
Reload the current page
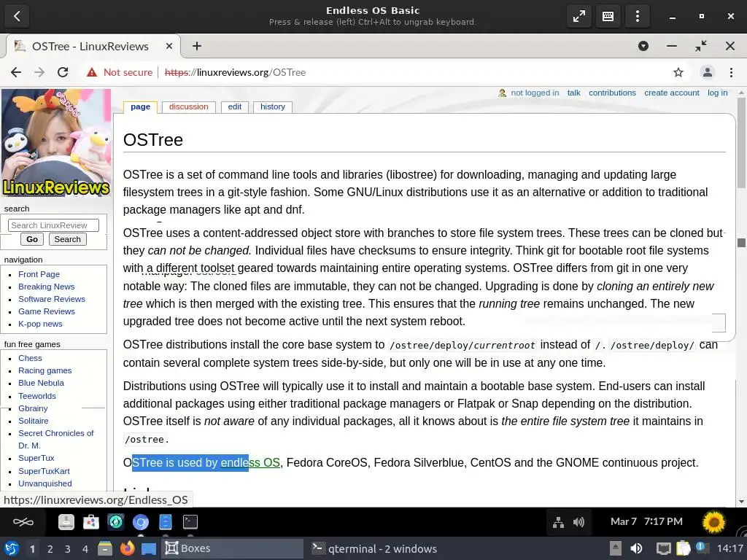(x=63, y=72)
